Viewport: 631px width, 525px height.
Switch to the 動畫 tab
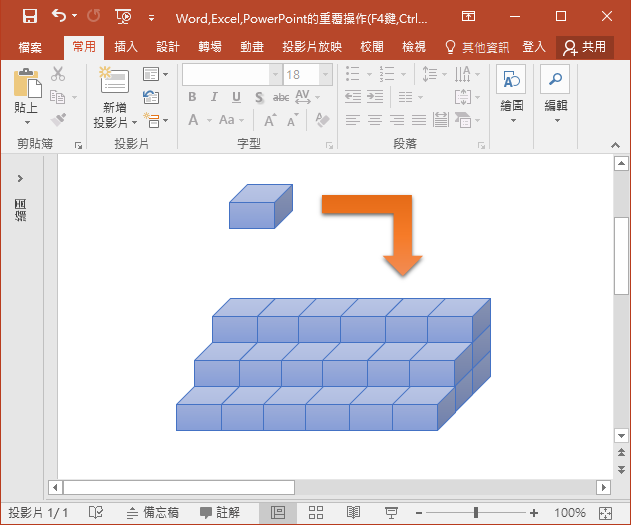pyautogui.click(x=252, y=47)
